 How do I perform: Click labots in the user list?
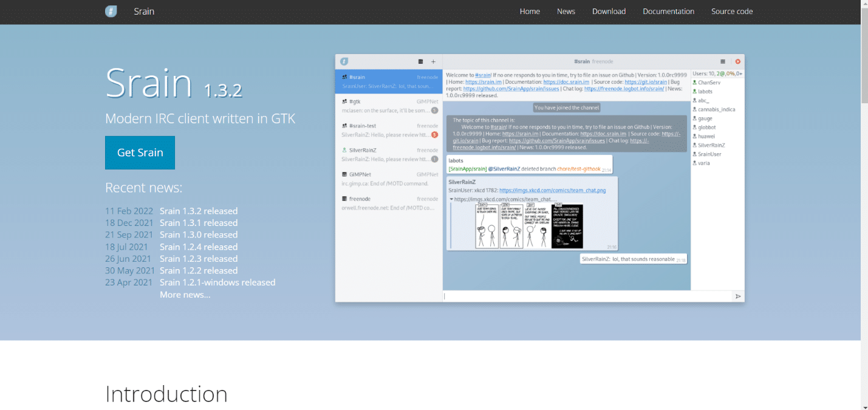(705, 91)
